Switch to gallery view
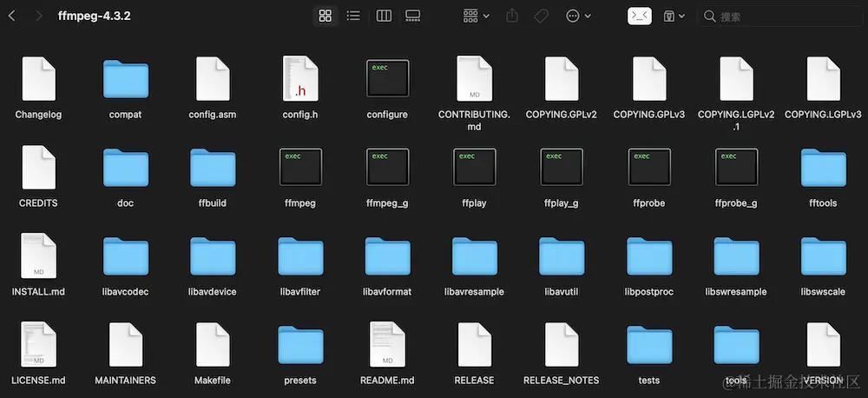This screenshot has width=868, height=398. coord(413,16)
